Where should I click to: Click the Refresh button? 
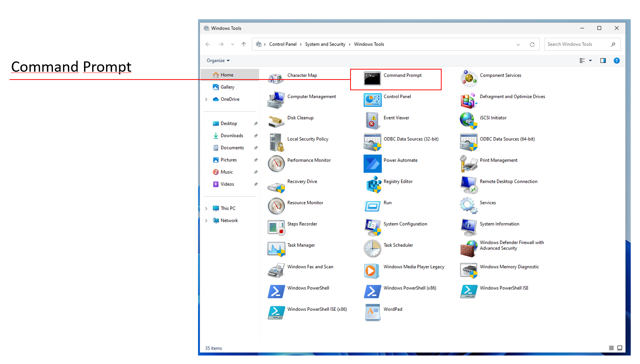532,44
